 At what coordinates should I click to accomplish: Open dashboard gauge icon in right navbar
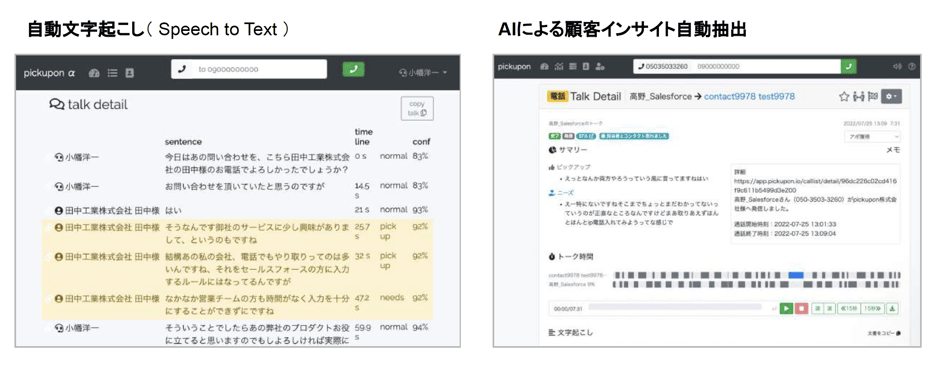[545, 67]
